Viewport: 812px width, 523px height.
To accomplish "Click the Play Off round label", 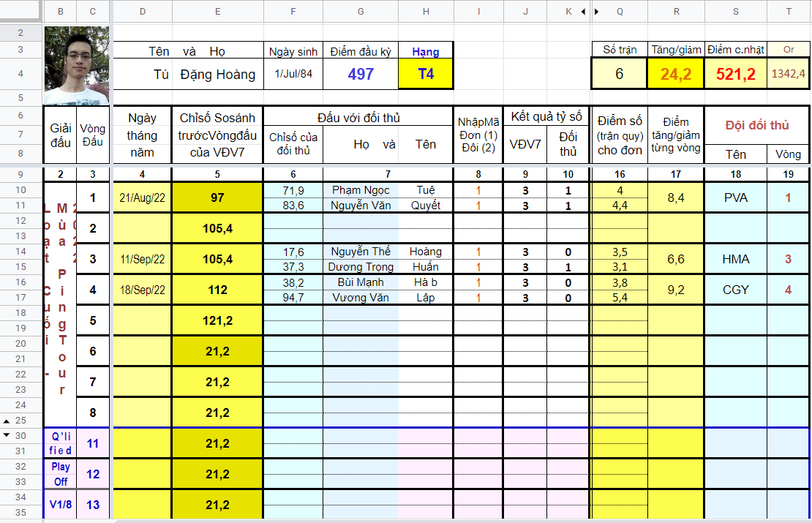I will pos(61,474).
